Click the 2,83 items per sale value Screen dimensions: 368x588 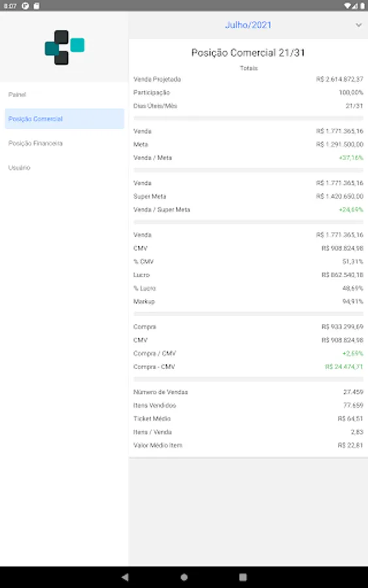tap(357, 432)
